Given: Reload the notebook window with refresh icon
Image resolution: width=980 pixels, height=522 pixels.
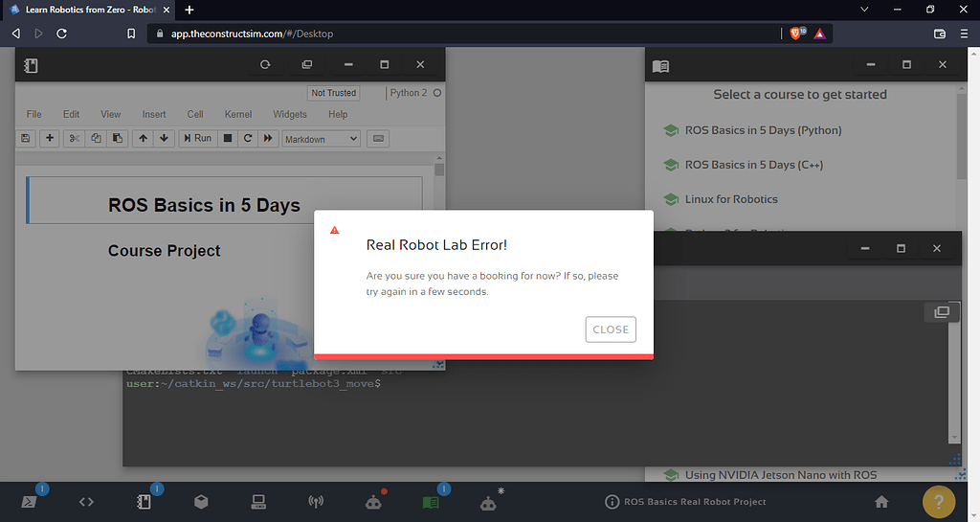Looking at the screenshot, I should tap(265, 64).
